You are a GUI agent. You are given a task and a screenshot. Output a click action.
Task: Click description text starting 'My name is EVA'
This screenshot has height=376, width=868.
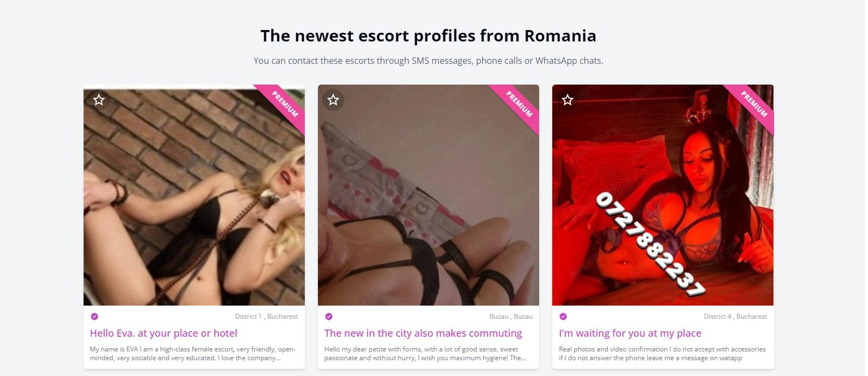193,354
